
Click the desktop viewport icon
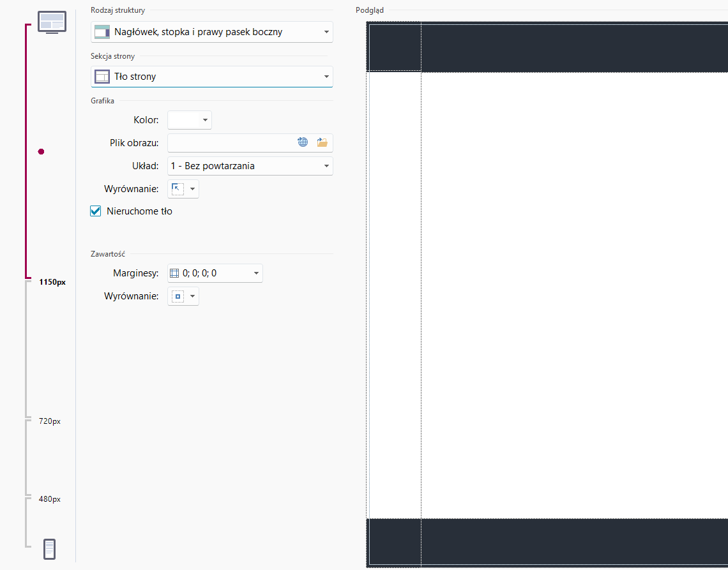[x=52, y=22]
